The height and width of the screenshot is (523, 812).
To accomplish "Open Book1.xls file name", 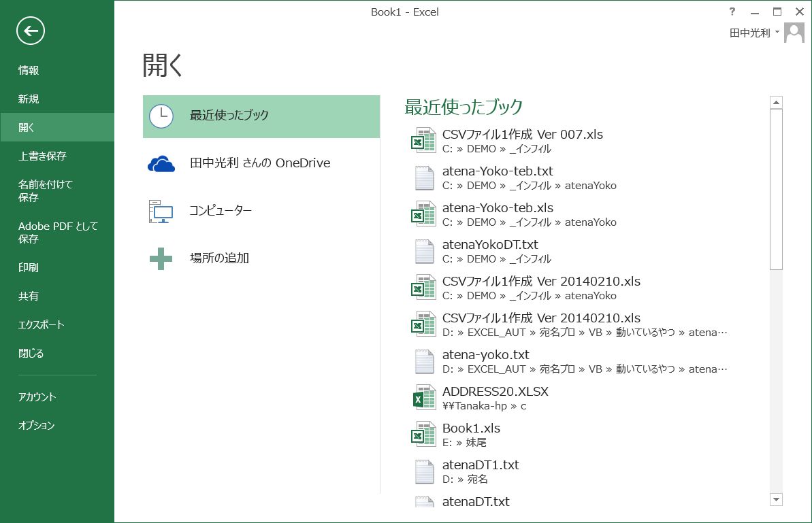I will [x=471, y=428].
